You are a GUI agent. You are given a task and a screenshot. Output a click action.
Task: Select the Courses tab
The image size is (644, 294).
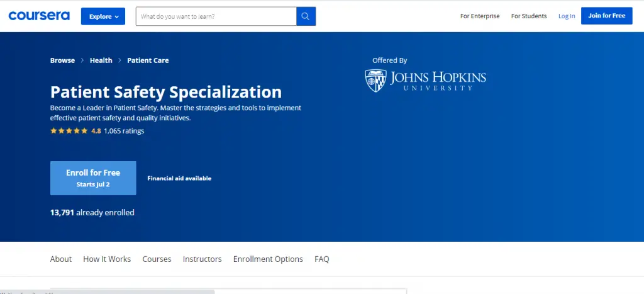(157, 259)
